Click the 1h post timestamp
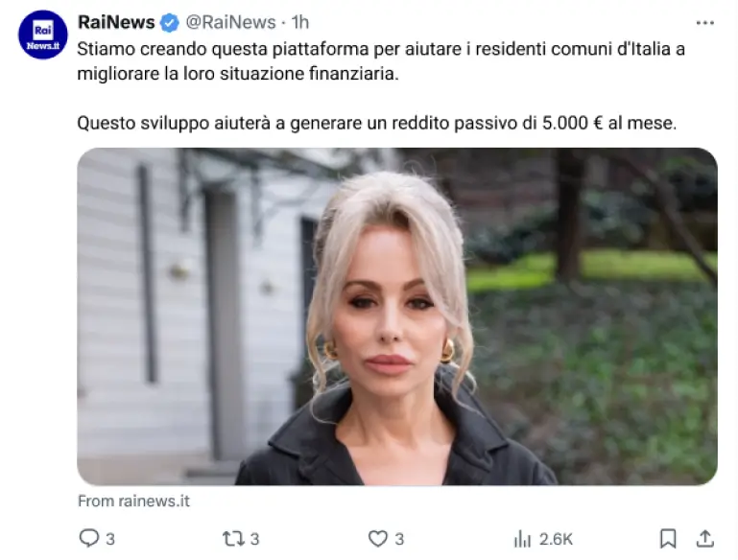This screenshot has height=560, width=738. [x=299, y=22]
